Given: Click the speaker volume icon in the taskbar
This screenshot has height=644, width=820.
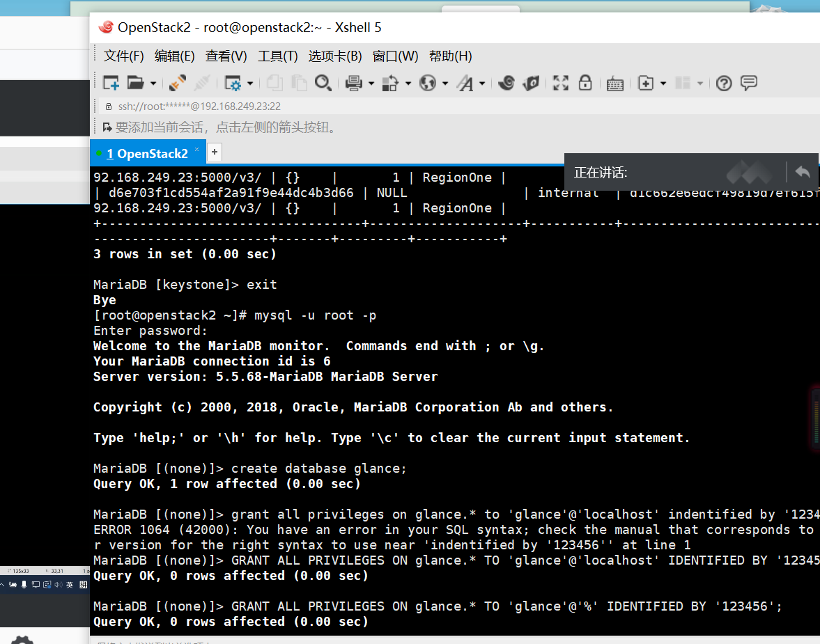Looking at the screenshot, I should (x=59, y=585).
